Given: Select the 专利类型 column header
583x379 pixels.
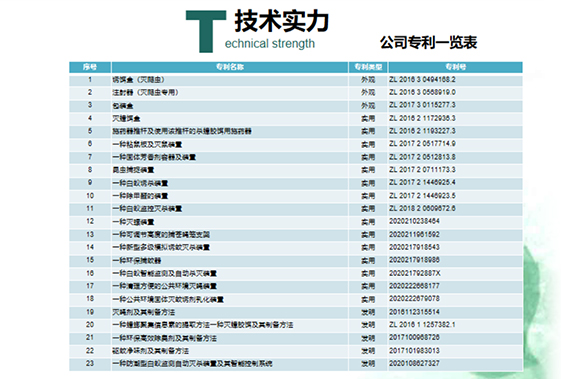Looking at the screenshot, I should (368, 67).
